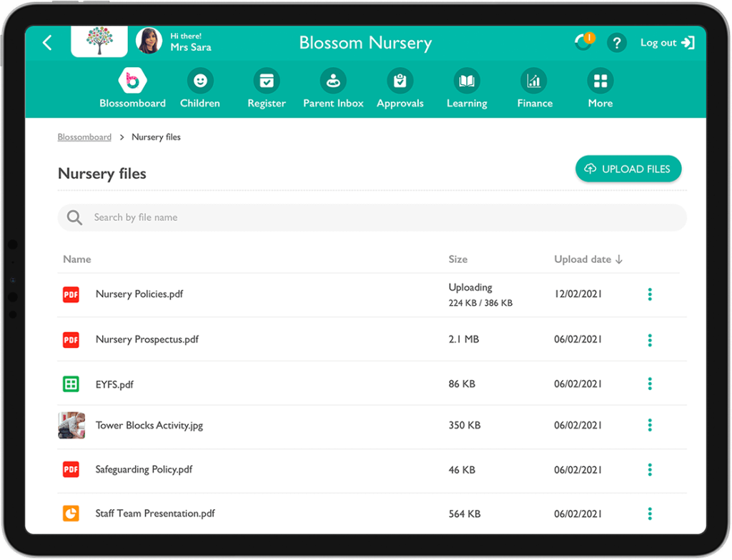732x560 pixels.
Task: Open options menu for EYFS.pdf
Action: 650,384
